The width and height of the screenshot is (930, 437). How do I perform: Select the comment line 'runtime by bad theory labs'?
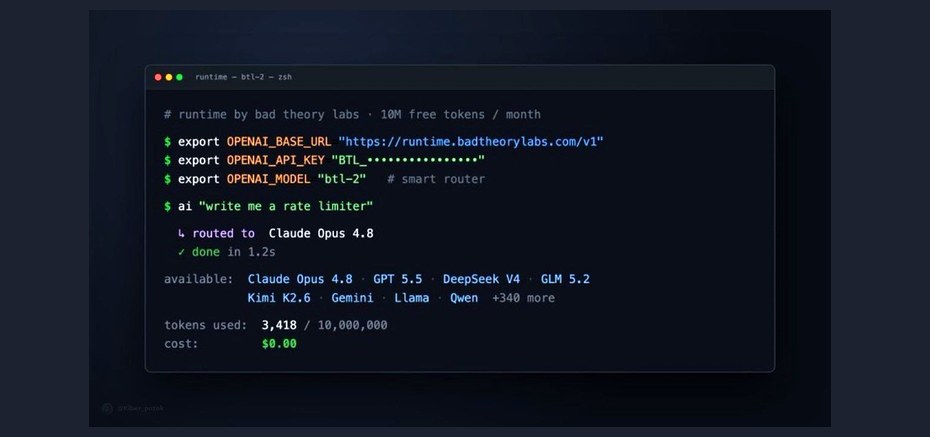(269, 114)
